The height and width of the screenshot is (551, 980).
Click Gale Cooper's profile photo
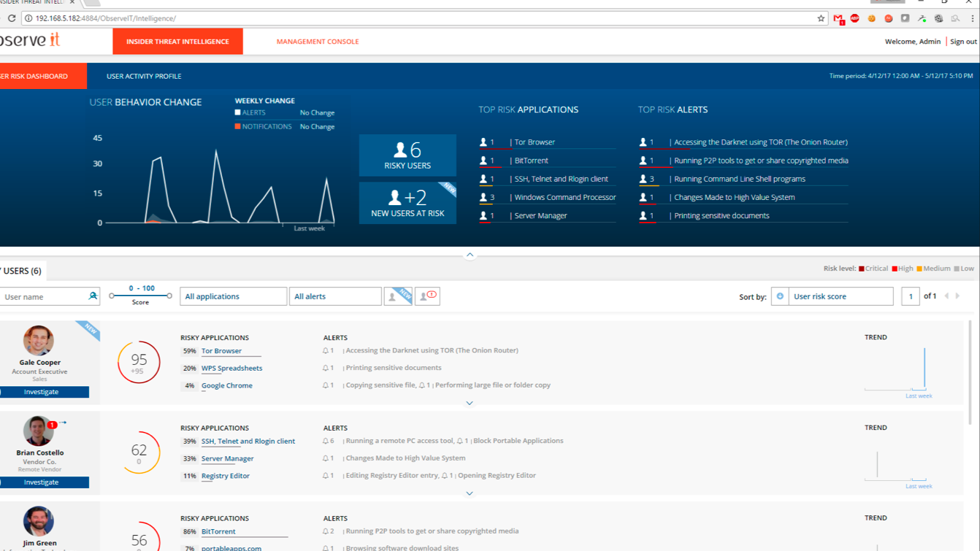[38, 341]
